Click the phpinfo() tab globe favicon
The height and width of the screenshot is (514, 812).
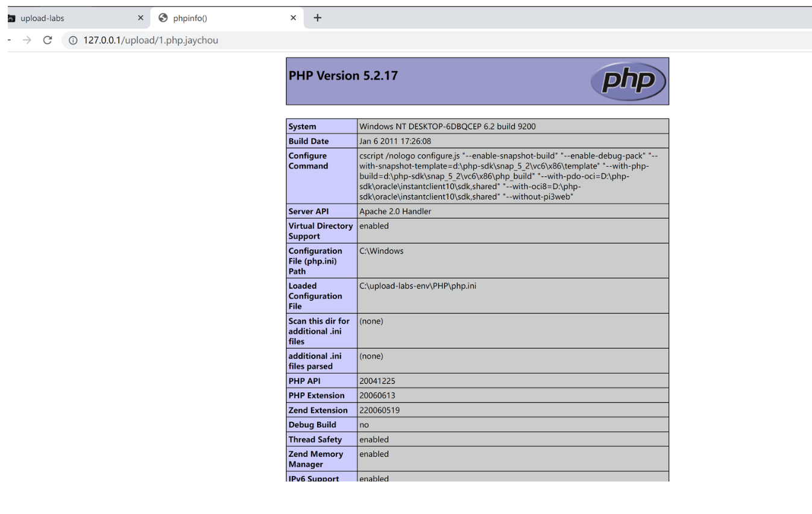click(163, 18)
